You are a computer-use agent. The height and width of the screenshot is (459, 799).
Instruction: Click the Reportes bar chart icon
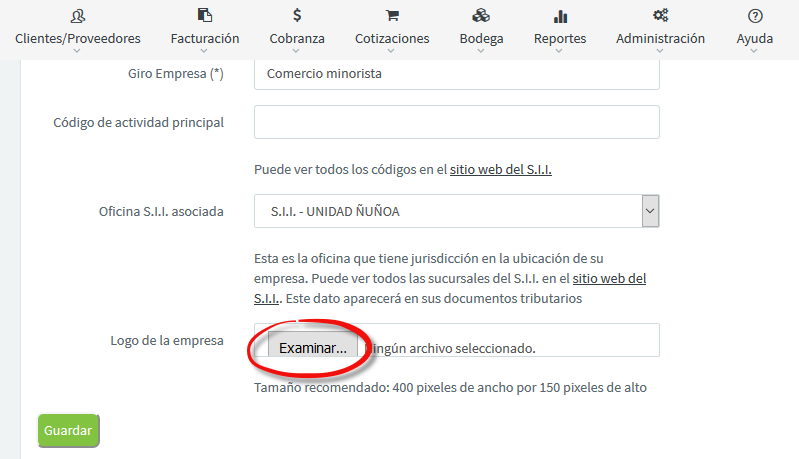(x=560, y=16)
